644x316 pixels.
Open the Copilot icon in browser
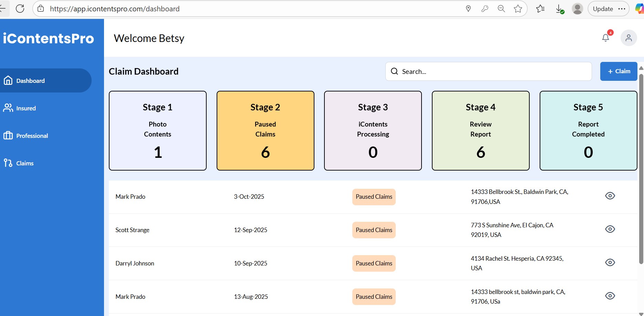point(639,9)
